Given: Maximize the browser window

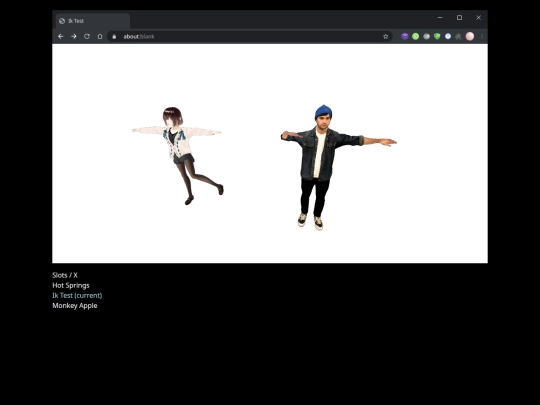Looking at the screenshot, I should tap(459, 18).
